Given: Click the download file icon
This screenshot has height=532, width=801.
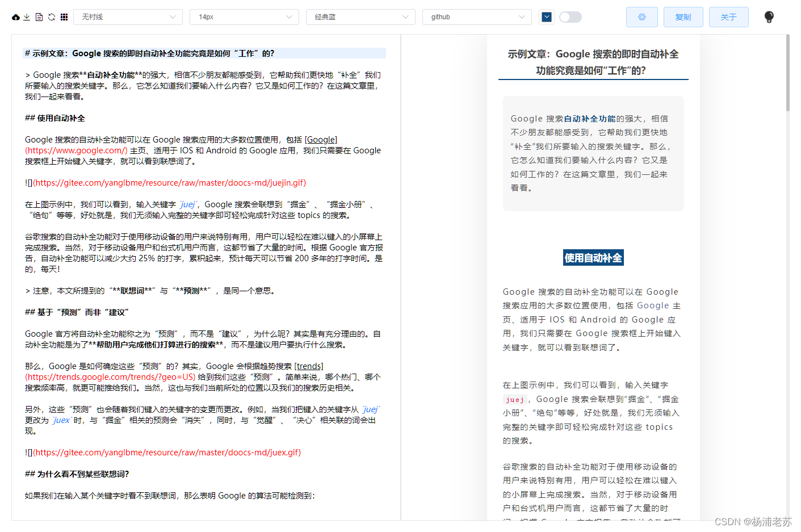Looking at the screenshot, I should (x=26, y=17).
